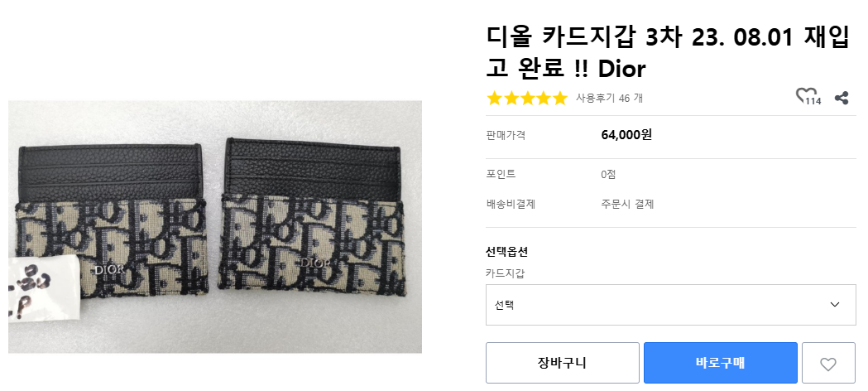This screenshot has width=868, height=391.
Task: Open the 사용후기 46 개 reviews link
Action: pos(609,99)
